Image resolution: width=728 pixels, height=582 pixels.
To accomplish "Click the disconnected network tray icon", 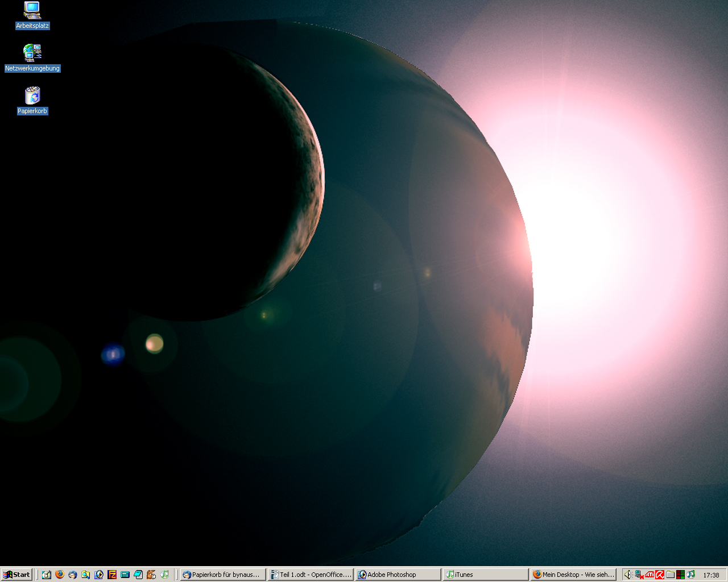I will (x=639, y=575).
